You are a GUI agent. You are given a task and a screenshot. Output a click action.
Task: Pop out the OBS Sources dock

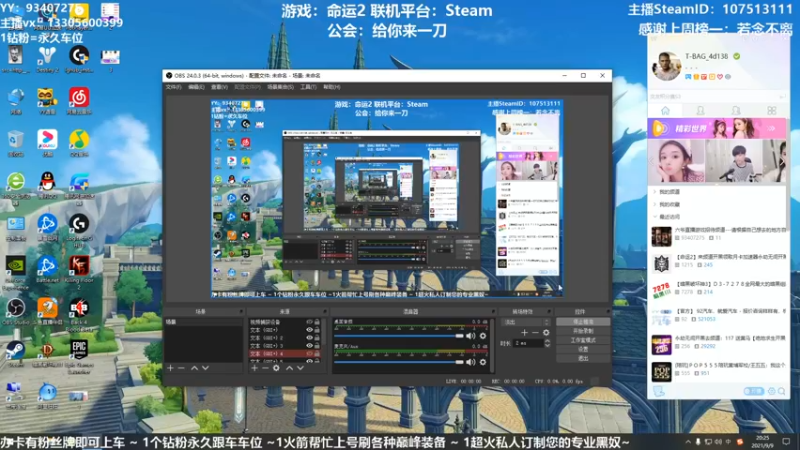tap(324, 311)
